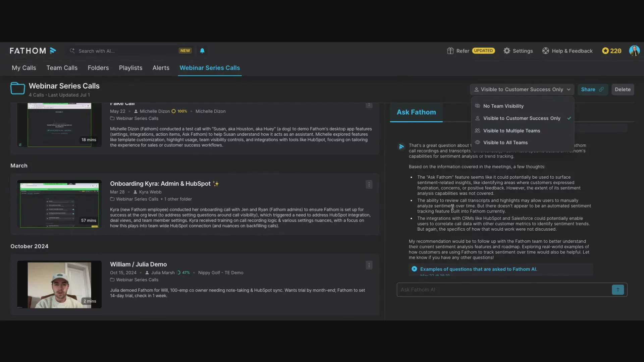Open the Ask Fathom tab
The width and height of the screenshot is (644, 362).
pos(416,112)
